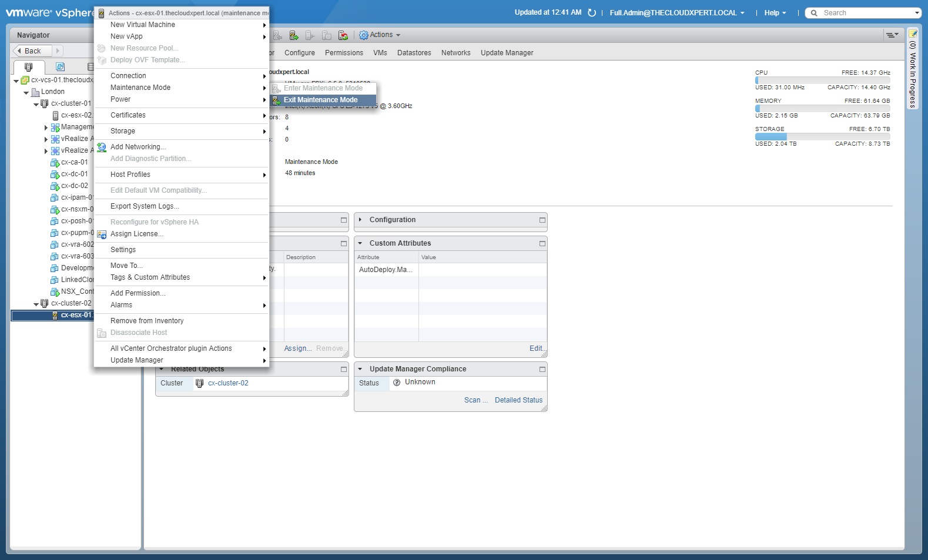This screenshot has height=560, width=928.
Task: Toggle the Update Manager Compliance panel minimize box
Action: pyautogui.click(x=542, y=370)
